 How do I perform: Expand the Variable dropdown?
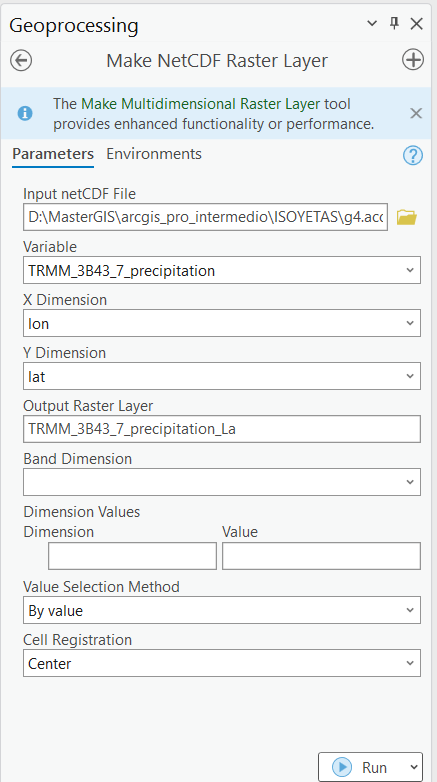point(222,270)
